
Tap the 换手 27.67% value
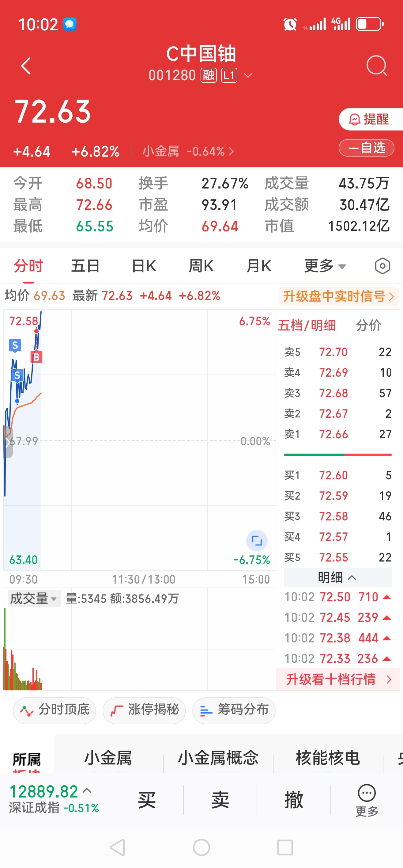(225, 183)
